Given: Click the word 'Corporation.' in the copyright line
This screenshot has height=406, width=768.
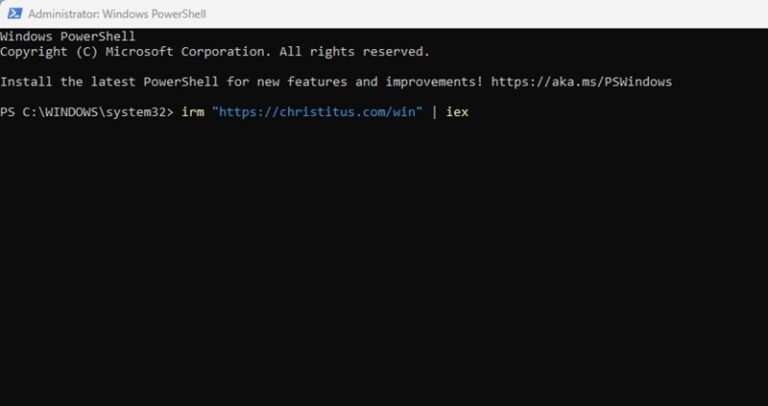Looking at the screenshot, I should click(226, 52).
